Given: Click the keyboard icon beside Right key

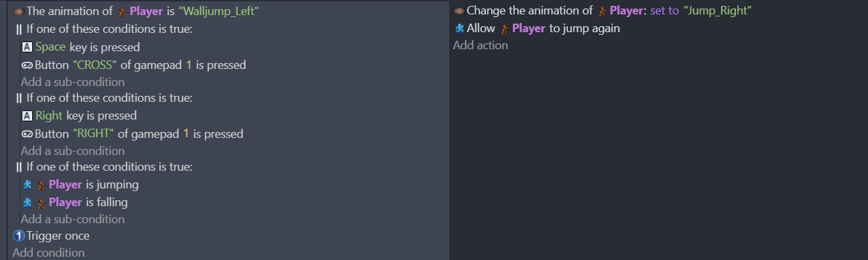Looking at the screenshot, I should 27,116.
